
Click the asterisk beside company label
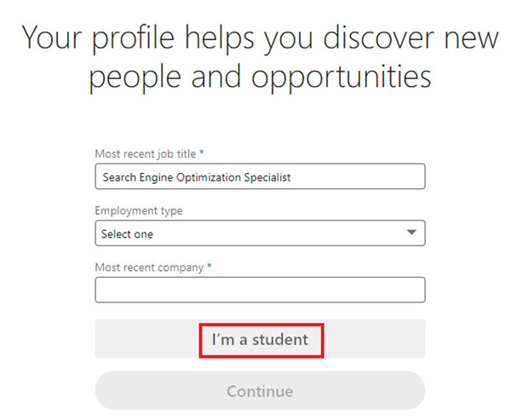210,268
